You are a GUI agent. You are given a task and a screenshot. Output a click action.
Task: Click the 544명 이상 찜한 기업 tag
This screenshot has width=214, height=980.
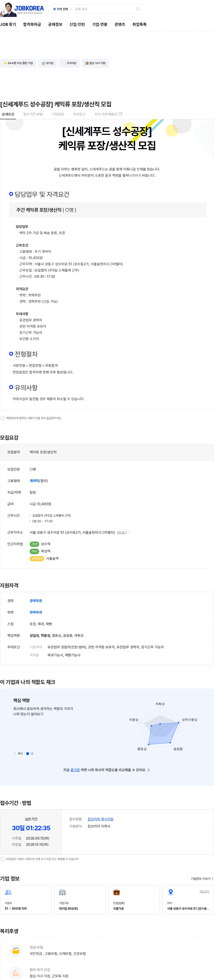(x=18, y=63)
